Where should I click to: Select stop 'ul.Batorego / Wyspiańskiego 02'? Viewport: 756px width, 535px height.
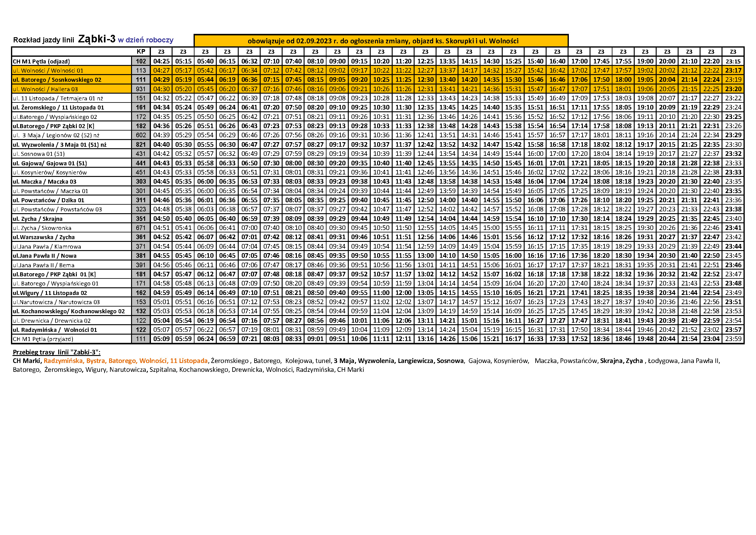coord(55,117)
